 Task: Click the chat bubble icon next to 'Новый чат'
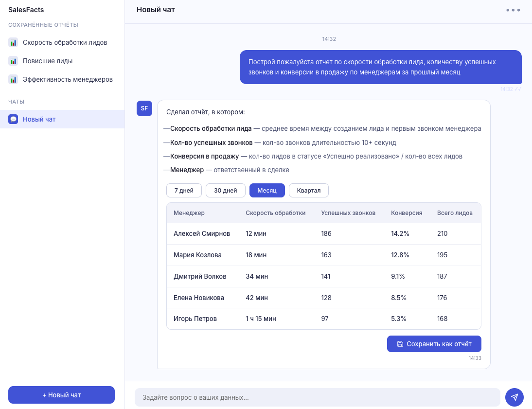coord(13,119)
